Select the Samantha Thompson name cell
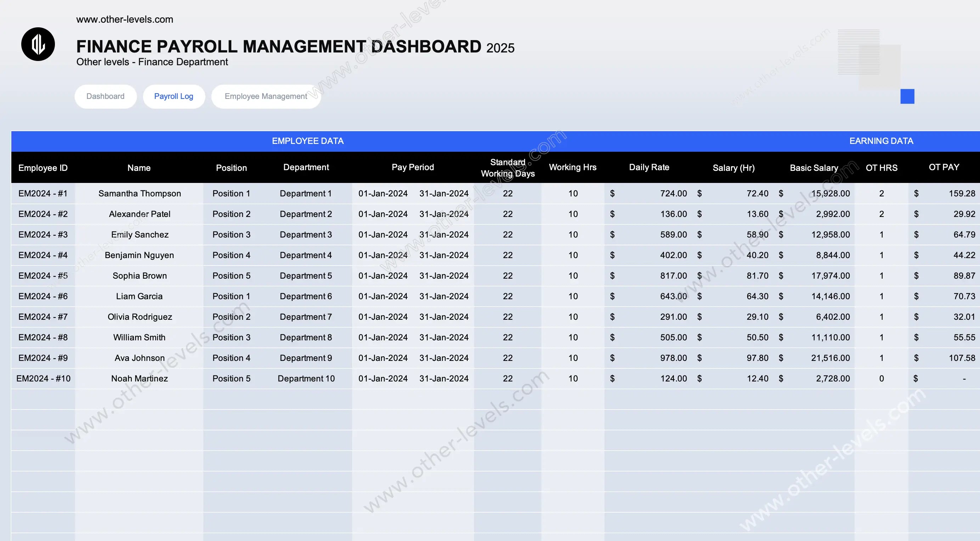 [x=139, y=194]
